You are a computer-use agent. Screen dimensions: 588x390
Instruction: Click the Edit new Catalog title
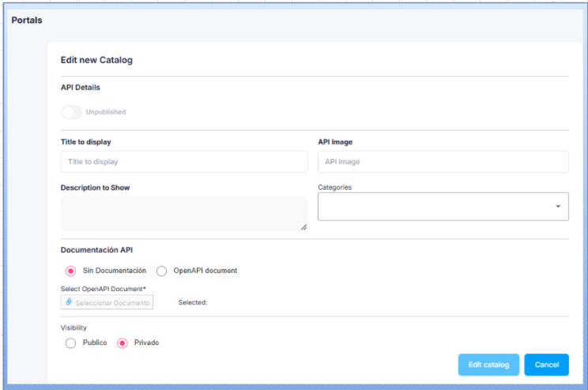pyautogui.click(x=96, y=60)
